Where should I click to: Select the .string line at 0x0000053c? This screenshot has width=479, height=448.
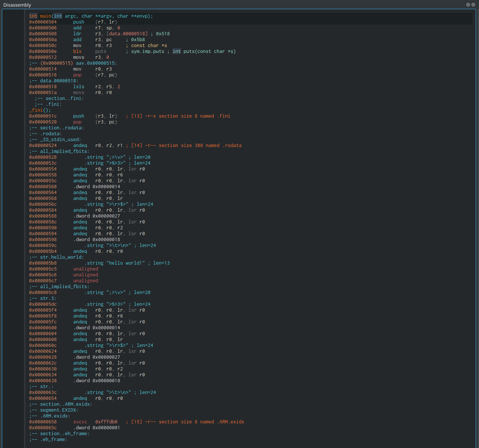tap(90, 163)
